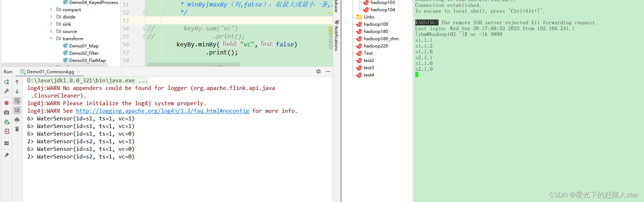Click line number 53 in editor gutter
The width and height of the screenshot is (644, 202).
click(x=126, y=21)
